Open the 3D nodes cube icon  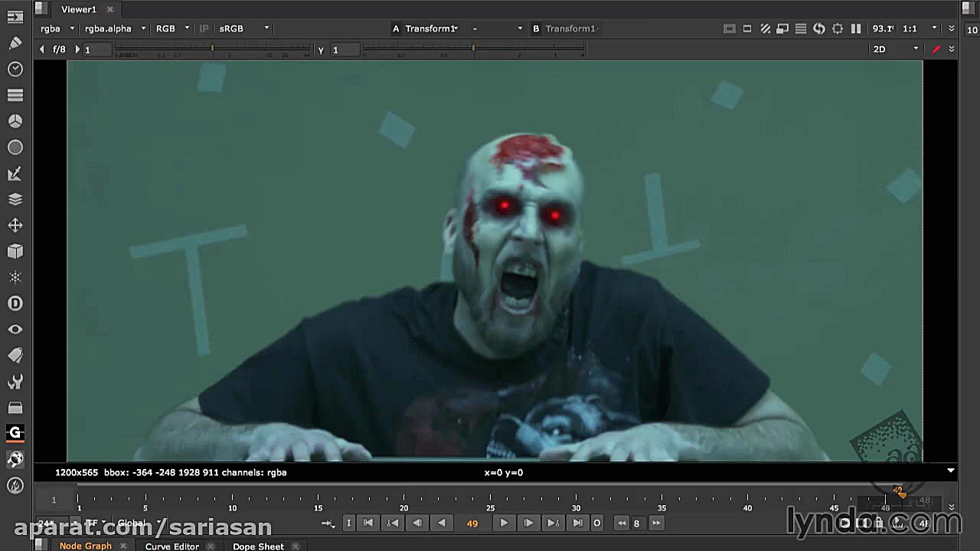coord(15,251)
